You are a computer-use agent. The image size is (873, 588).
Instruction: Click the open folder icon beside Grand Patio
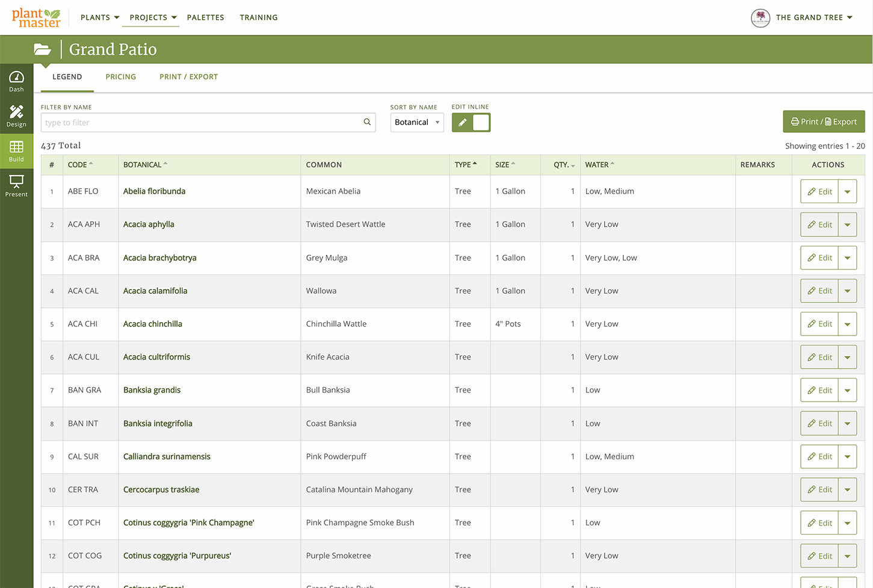tap(42, 49)
